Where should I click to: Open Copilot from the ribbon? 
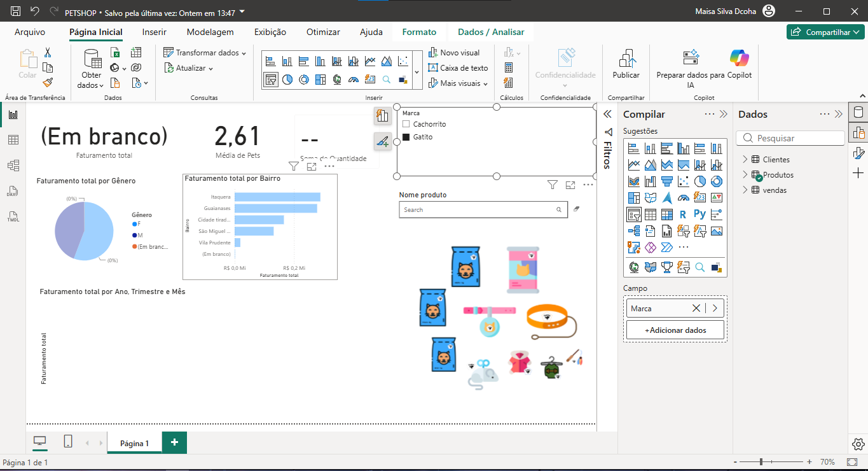[740, 64]
